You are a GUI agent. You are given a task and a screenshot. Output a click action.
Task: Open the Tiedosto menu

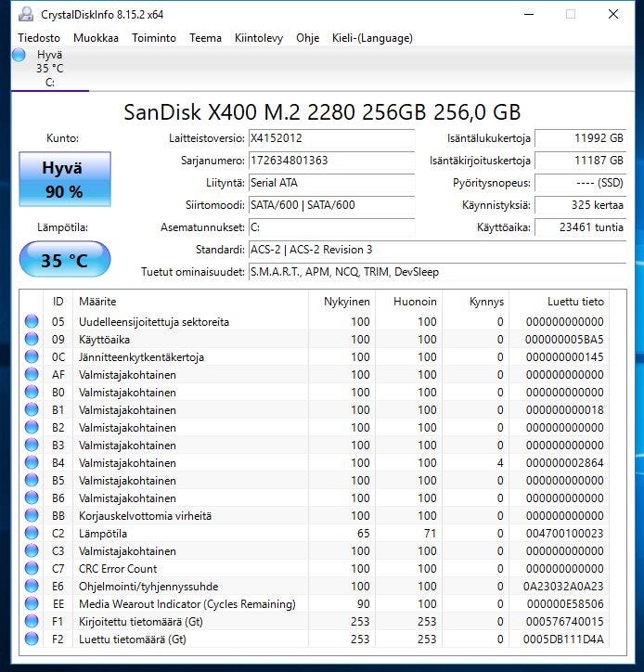(39, 38)
